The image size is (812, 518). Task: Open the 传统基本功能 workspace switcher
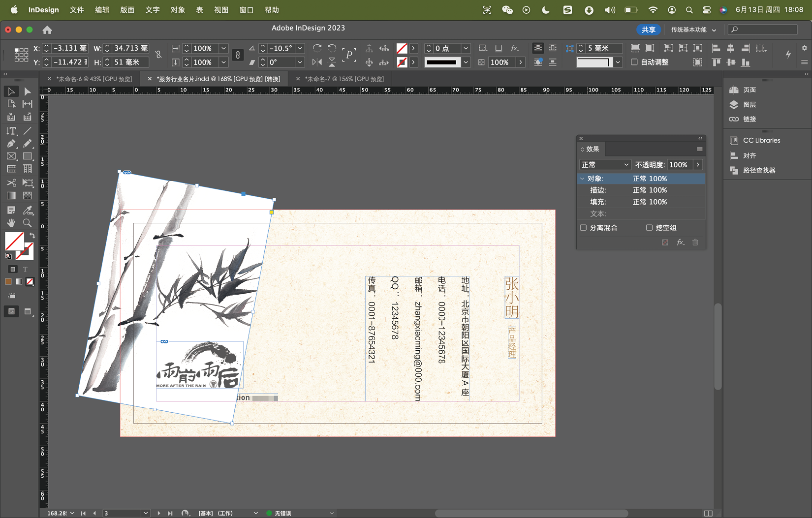click(x=693, y=30)
